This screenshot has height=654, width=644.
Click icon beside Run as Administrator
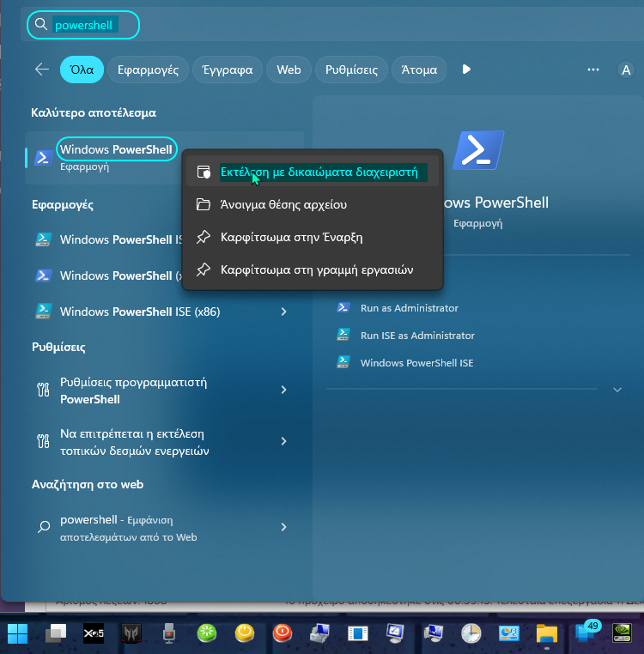343,307
